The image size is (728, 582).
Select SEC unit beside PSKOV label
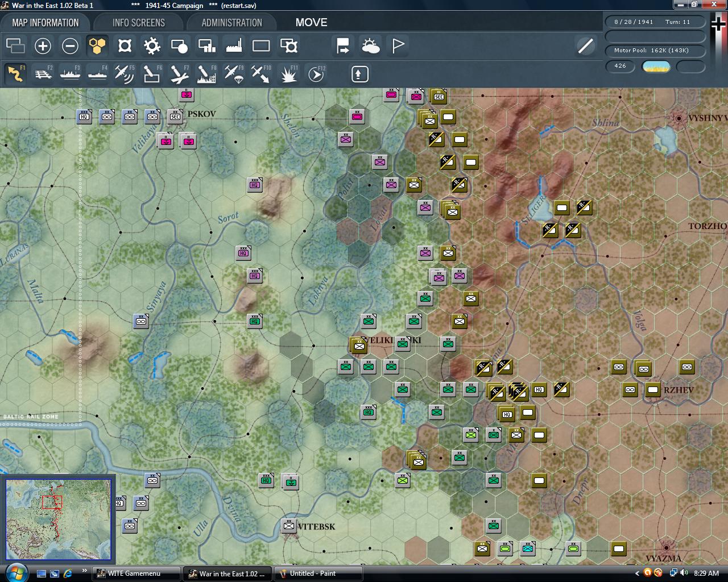pyautogui.click(x=175, y=117)
